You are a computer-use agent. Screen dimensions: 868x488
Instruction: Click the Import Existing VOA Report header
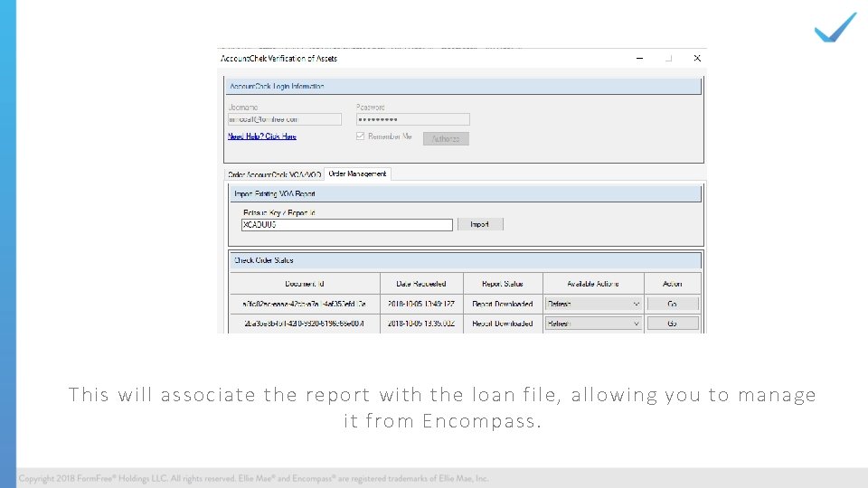tap(466, 194)
